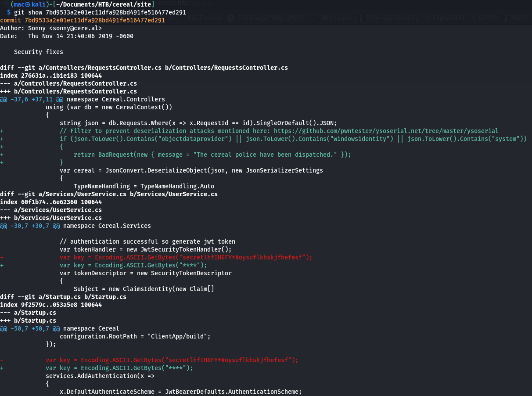The width and height of the screenshot is (532, 396).
Task: Open the NetHunter bookmark
Action: pyautogui.click(x=336, y=18)
